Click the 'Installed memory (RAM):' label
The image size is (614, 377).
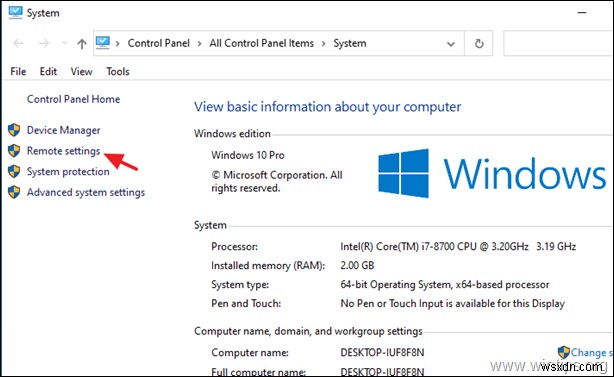click(268, 265)
